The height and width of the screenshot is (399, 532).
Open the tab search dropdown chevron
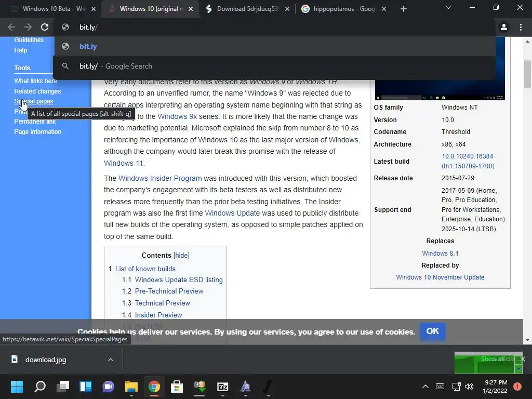[448, 7]
